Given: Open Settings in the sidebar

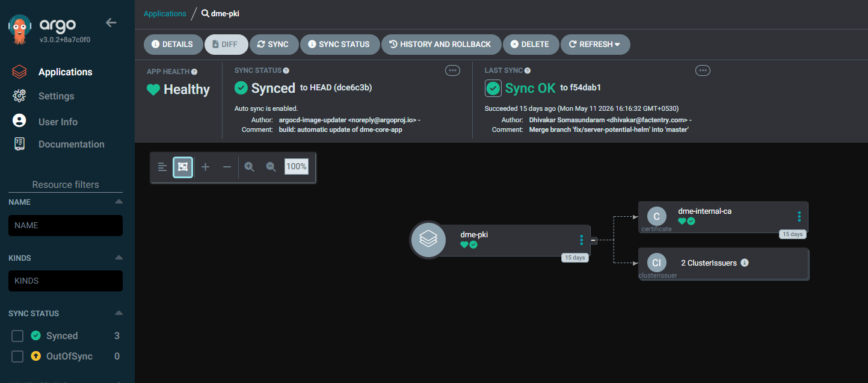Looking at the screenshot, I should pos(56,96).
